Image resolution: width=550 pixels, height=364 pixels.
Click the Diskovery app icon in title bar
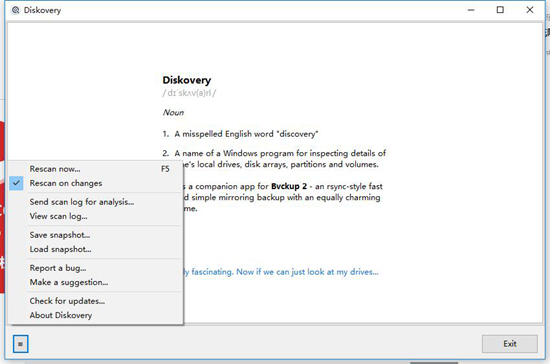[15, 10]
